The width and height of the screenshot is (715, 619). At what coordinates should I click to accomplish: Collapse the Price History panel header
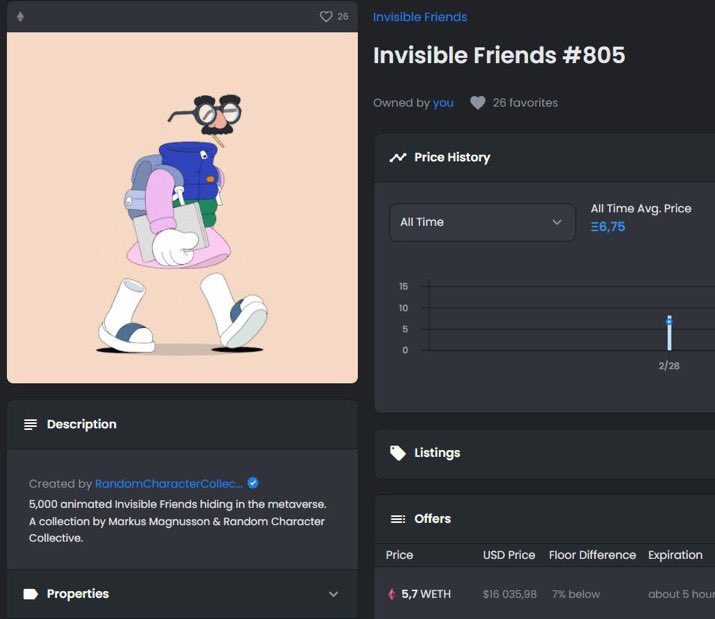coord(544,157)
